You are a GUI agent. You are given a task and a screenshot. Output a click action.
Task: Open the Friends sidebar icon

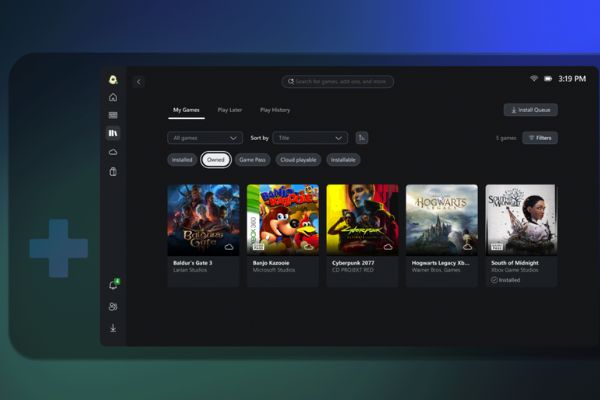pos(113,307)
